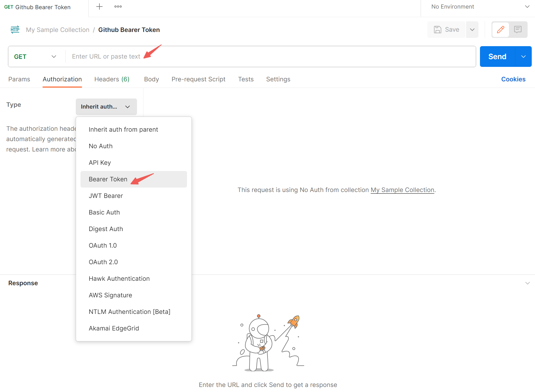The image size is (535, 392).
Task: Select Bearer Token from the auth list
Action: [108, 179]
